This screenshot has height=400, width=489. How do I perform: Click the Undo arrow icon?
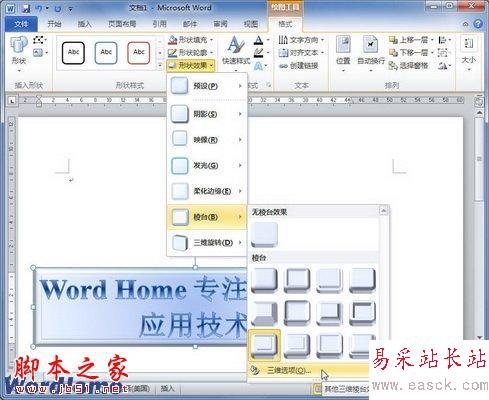tap(40, 8)
